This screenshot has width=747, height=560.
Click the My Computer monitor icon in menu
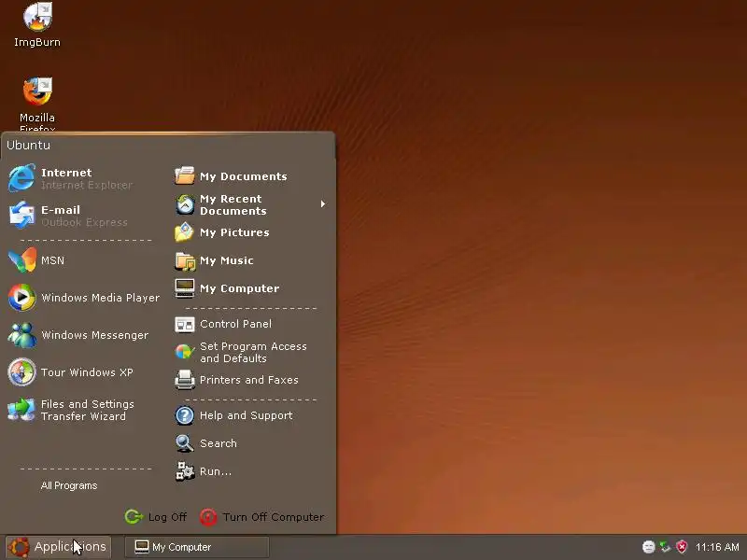click(185, 288)
